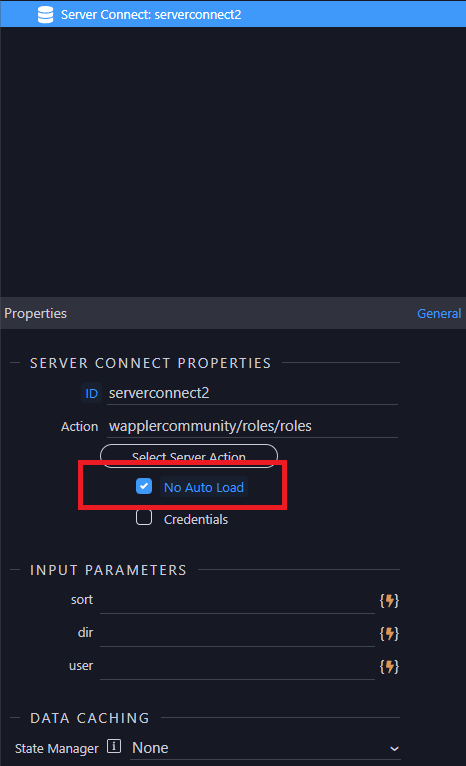This screenshot has width=466, height=766.
Task: Select the Server Connect: serverconnect2 item
Action: coord(233,14)
